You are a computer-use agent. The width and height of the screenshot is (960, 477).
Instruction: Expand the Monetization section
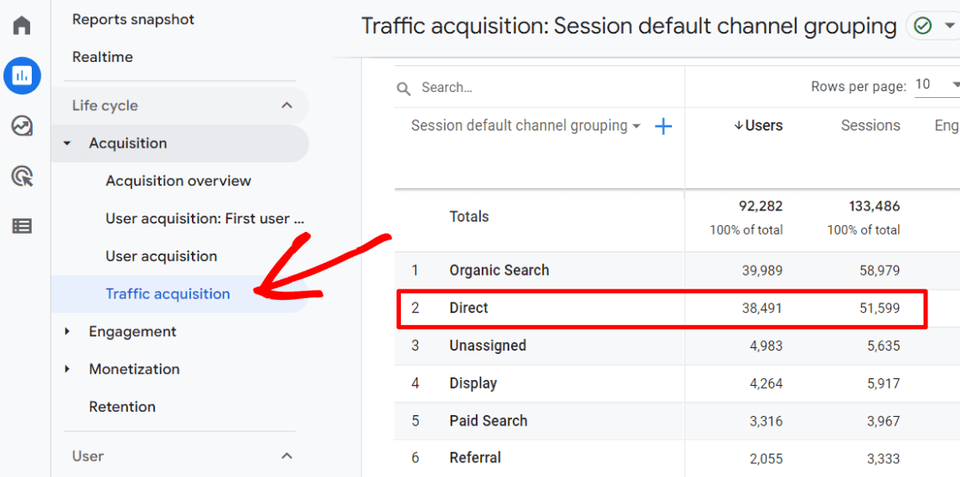click(68, 369)
